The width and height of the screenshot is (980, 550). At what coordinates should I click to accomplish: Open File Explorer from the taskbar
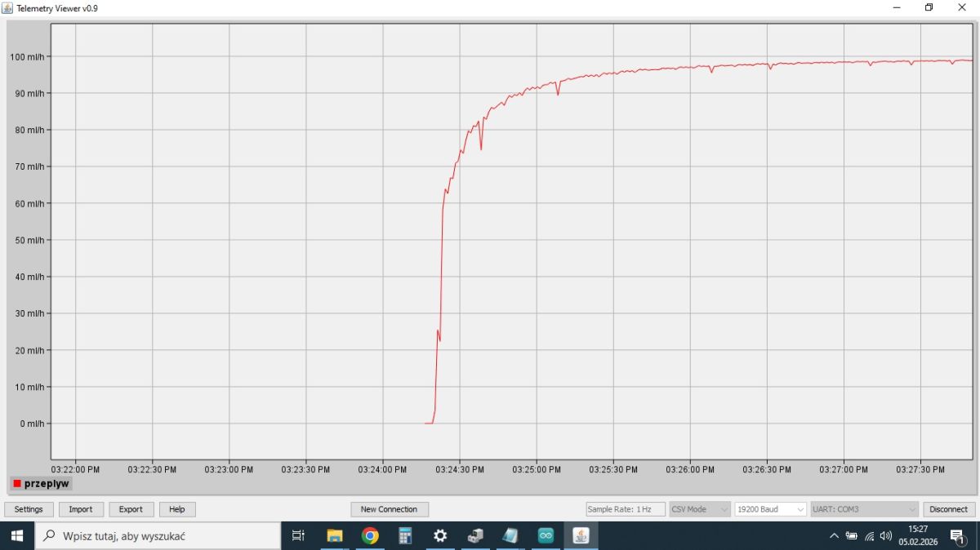[x=335, y=536]
